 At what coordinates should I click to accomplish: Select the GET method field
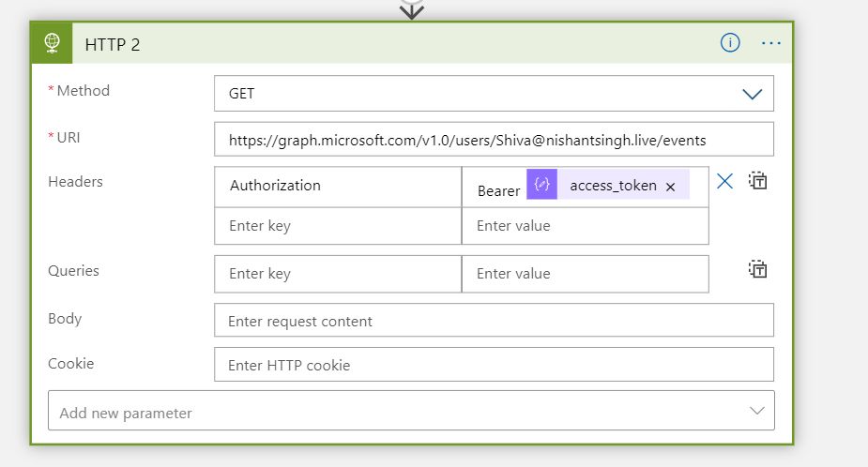(x=494, y=94)
